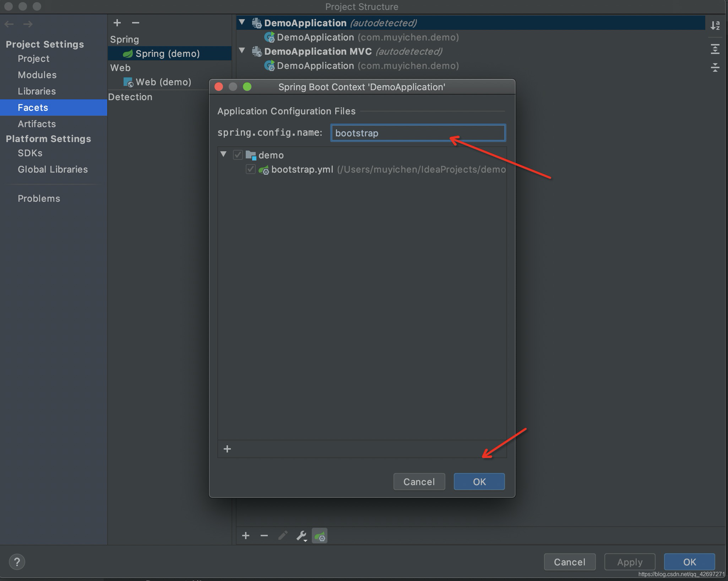The height and width of the screenshot is (581, 728).
Task: Collapse the demo tree node in dialog
Action: coord(223,154)
